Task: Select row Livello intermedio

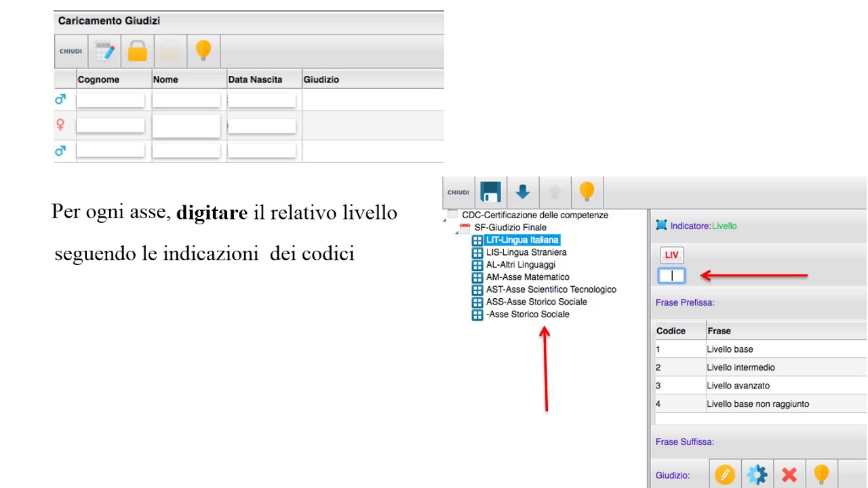Action: 760,367
